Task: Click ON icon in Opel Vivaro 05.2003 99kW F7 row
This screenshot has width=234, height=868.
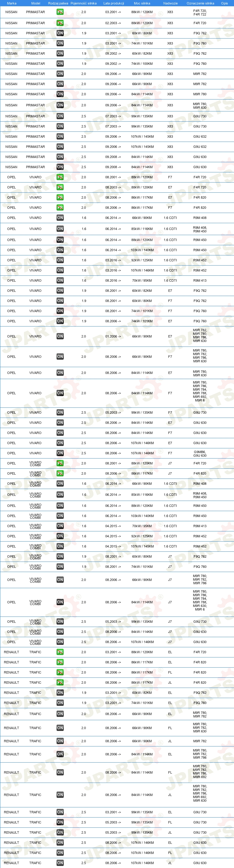Action: [x=60, y=412]
